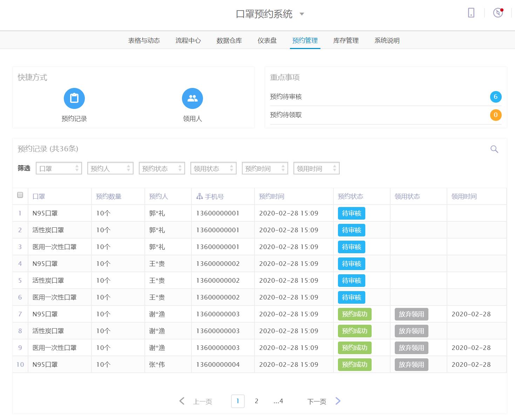Click the 预约记录 clipboard shortcut icon
Image resolution: width=515 pixels, height=420 pixels.
tap(74, 98)
